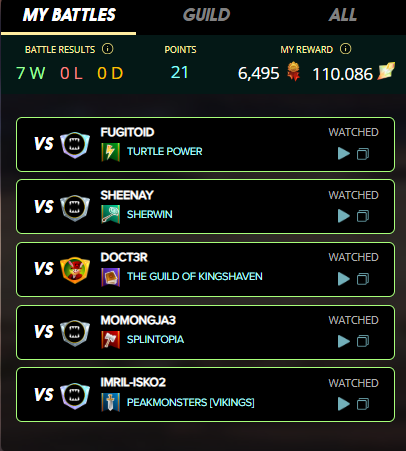
Task: Copy the battle link for IMRIL-ISKO2 match
Action: (x=363, y=404)
